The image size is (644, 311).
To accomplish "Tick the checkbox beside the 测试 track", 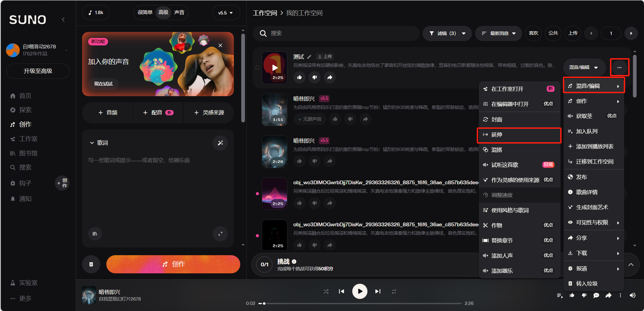I will pyautogui.click(x=257, y=68).
